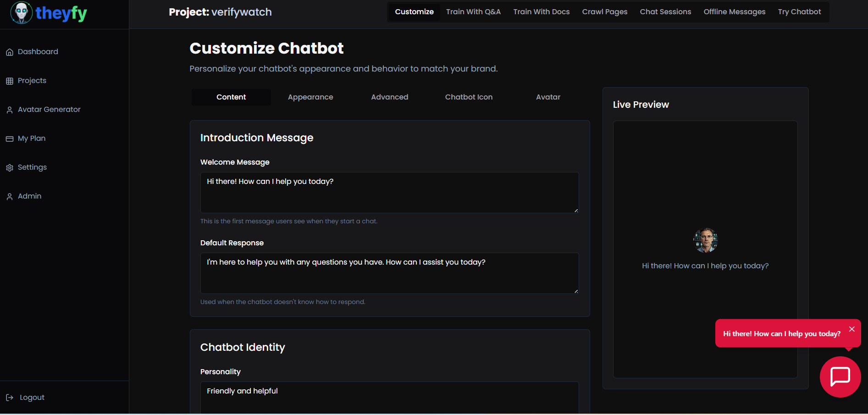Click the 'Used when the chatbot doesn't know' hint

pyautogui.click(x=283, y=302)
